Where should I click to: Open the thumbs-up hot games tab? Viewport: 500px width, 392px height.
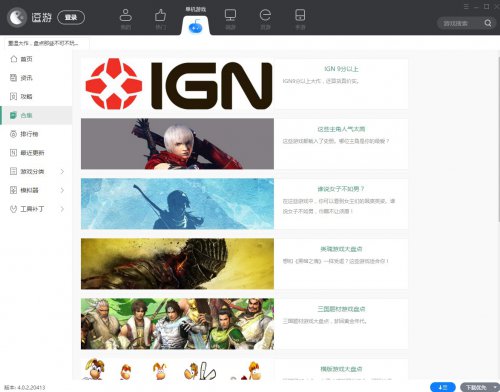(x=161, y=19)
